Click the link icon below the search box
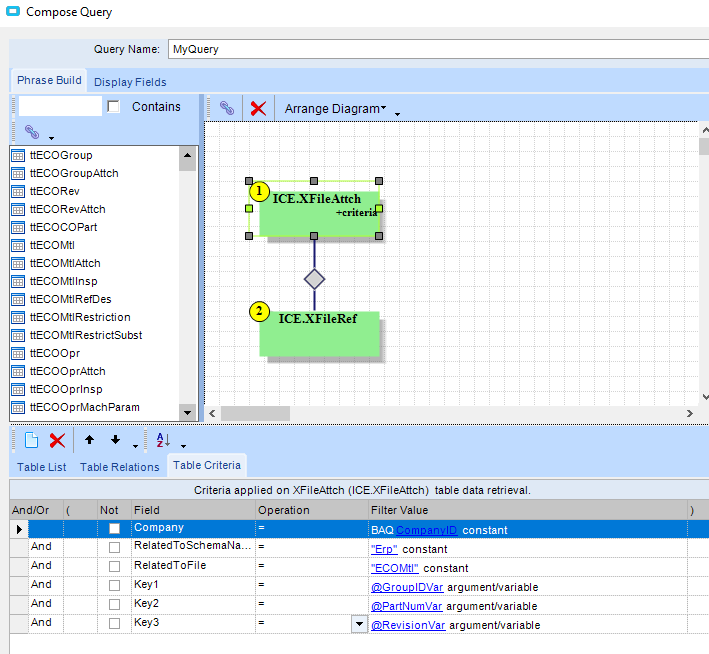709x654 pixels. click(32, 132)
